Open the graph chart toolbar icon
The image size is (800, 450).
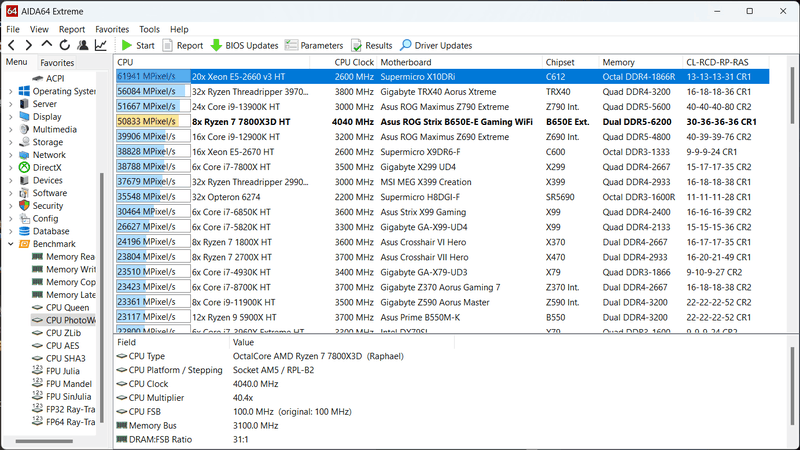click(100, 45)
